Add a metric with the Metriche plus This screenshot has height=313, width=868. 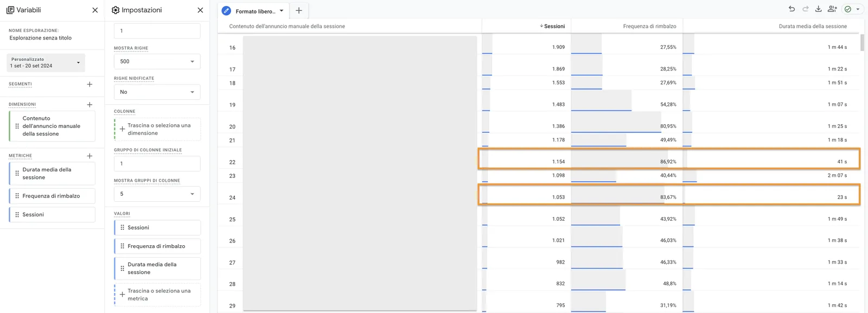pyautogui.click(x=90, y=156)
